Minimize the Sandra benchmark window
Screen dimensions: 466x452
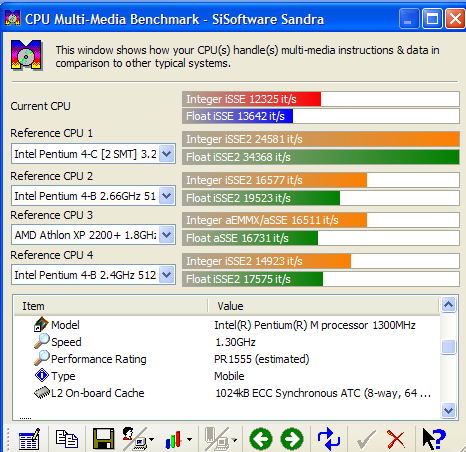tap(408, 19)
